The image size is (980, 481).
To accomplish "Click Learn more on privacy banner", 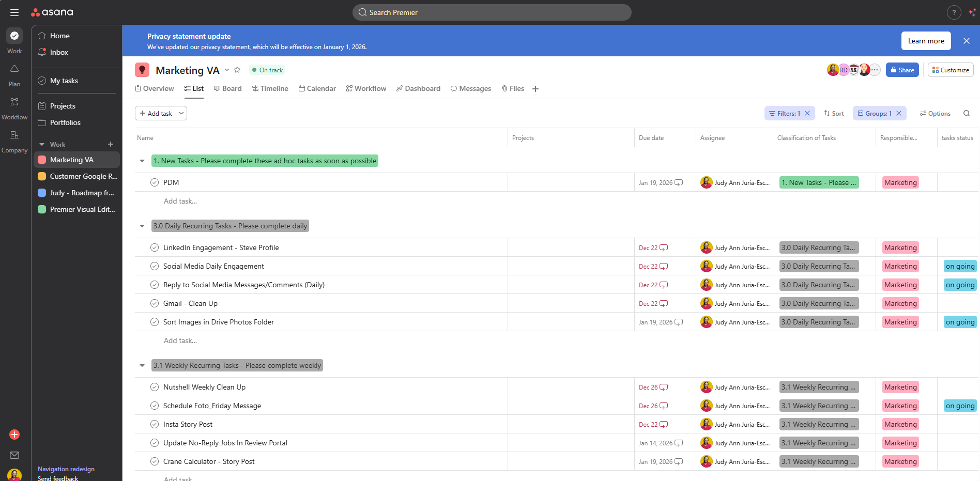I will [926, 41].
